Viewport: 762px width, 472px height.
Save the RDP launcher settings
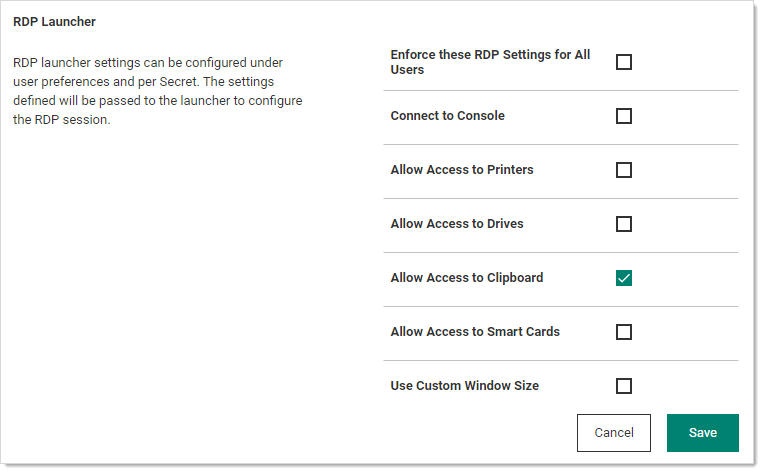pyautogui.click(x=702, y=433)
